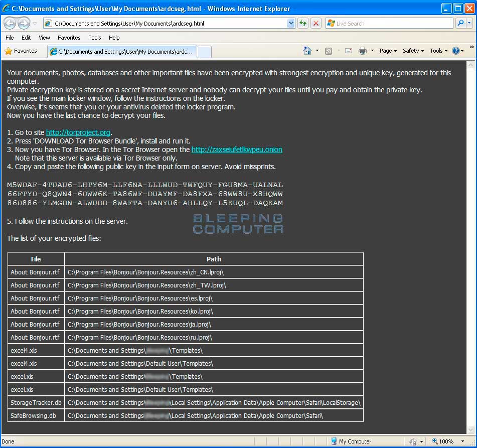Expand the Page menu dropdown

(x=386, y=51)
